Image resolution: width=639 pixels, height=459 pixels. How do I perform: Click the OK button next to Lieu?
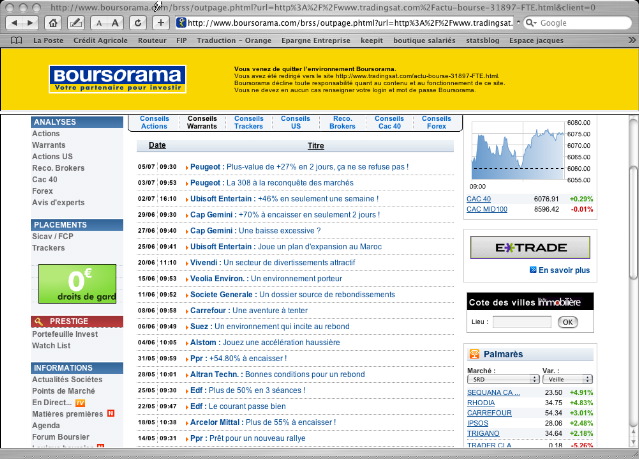tap(567, 322)
